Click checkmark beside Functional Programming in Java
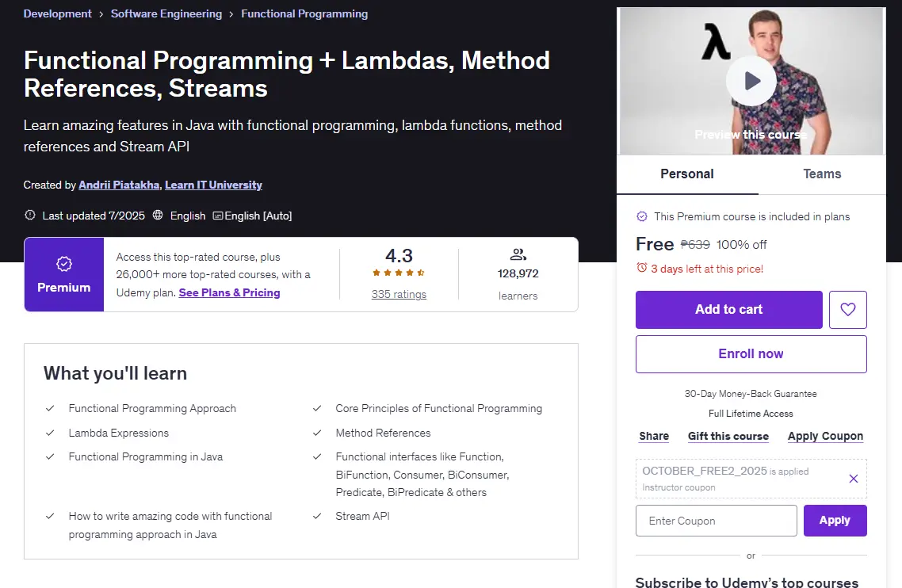Screen dimensions: 902x588 (50, 456)
